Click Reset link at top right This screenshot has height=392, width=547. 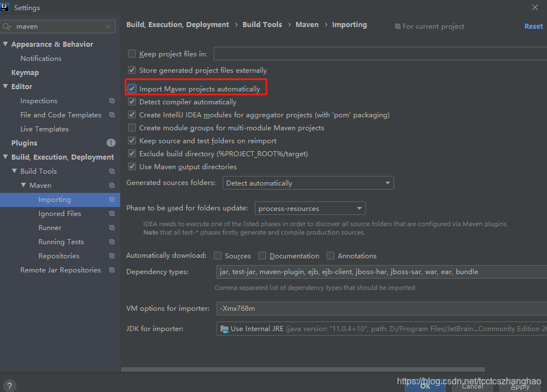[x=533, y=27]
